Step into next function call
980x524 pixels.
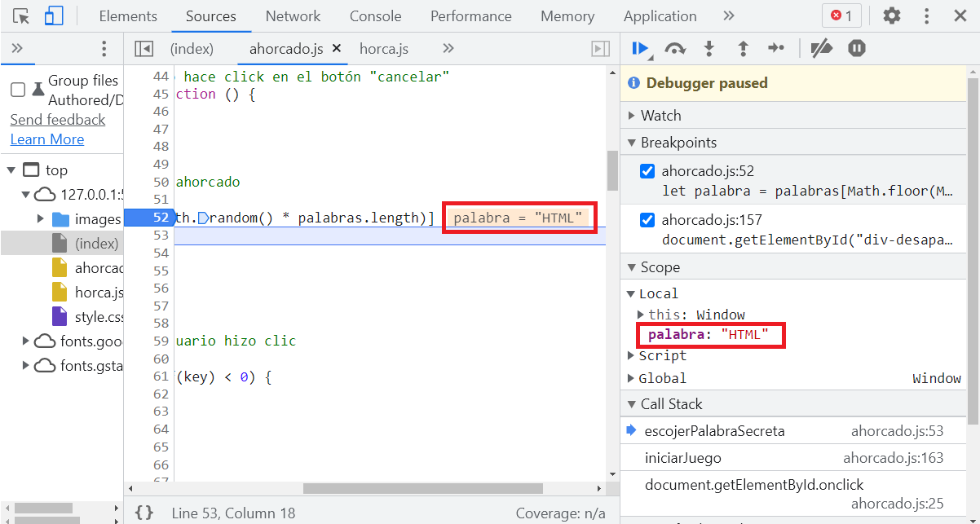[x=709, y=49]
